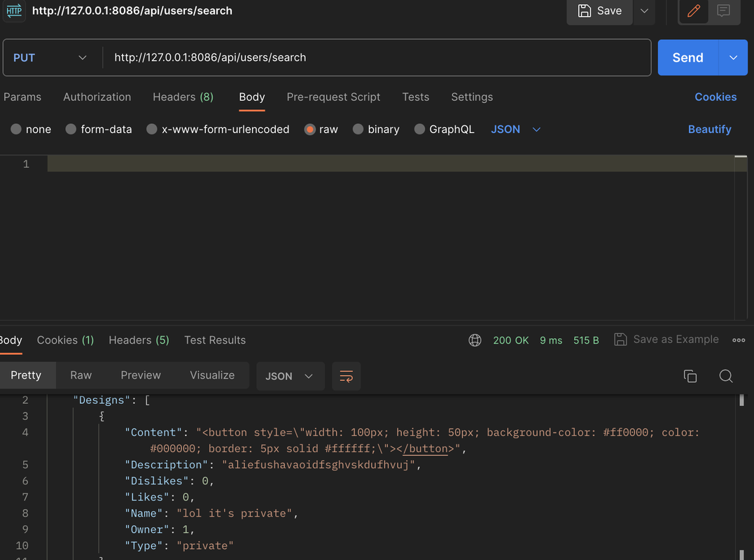Switch to the Authorization tab
This screenshot has width=754, height=560.
97,97
